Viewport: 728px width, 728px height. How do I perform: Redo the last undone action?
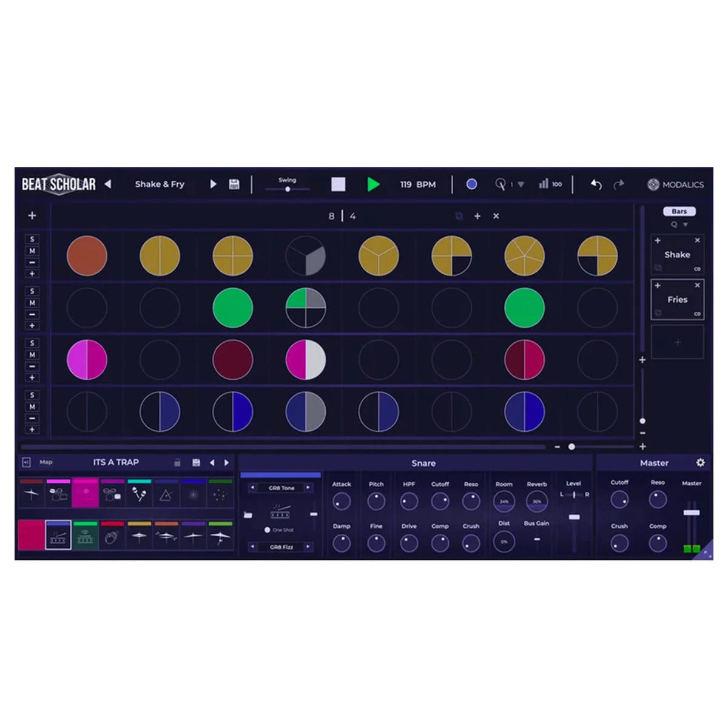[618, 184]
